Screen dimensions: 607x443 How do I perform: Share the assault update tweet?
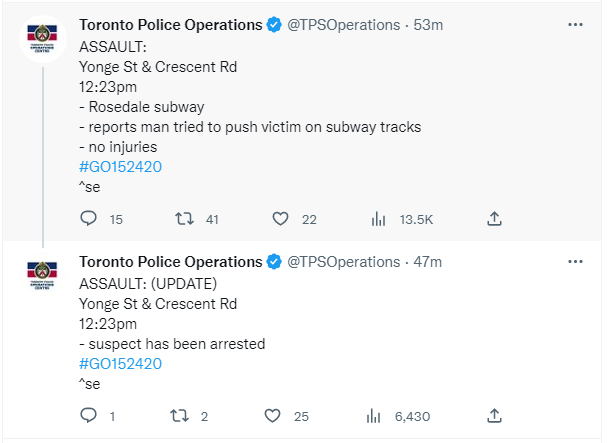coord(494,416)
